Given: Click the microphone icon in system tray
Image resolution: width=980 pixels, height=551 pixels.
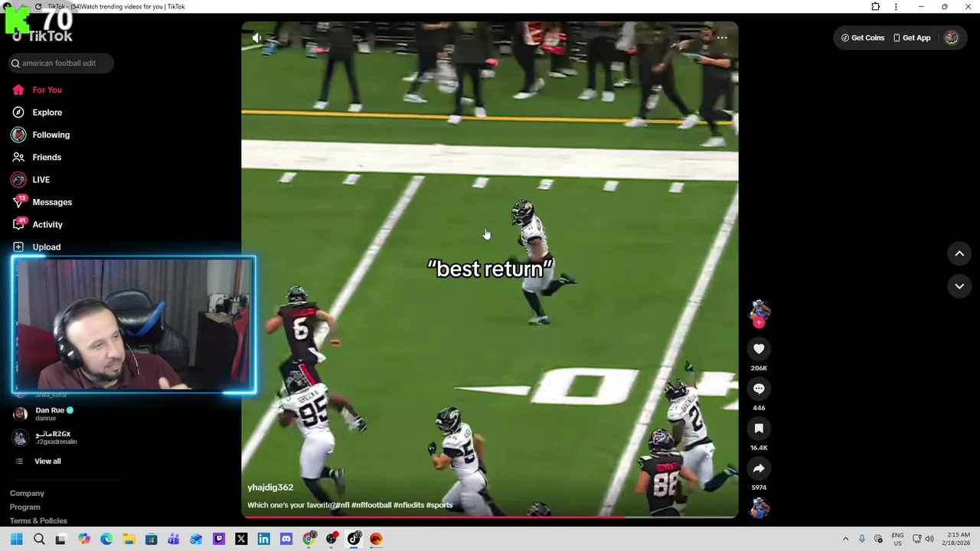Looking at the screenshot, I should point(862,539).
